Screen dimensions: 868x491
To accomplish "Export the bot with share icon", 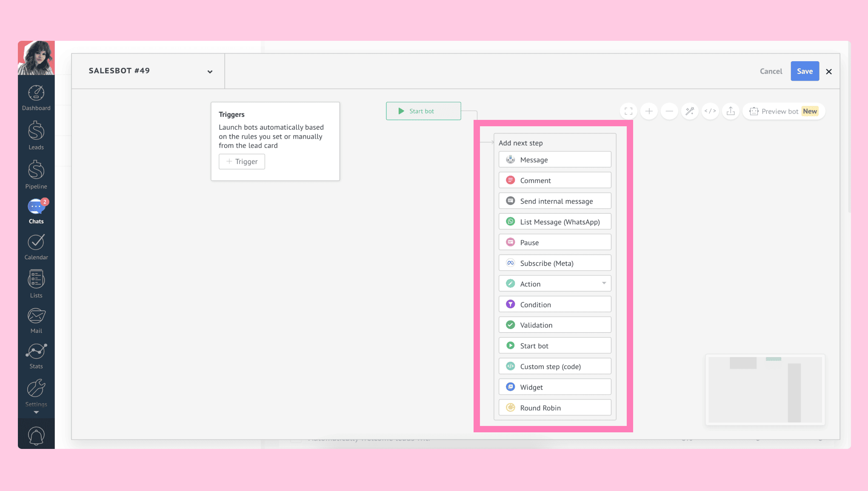I will (x=731, y=111).
